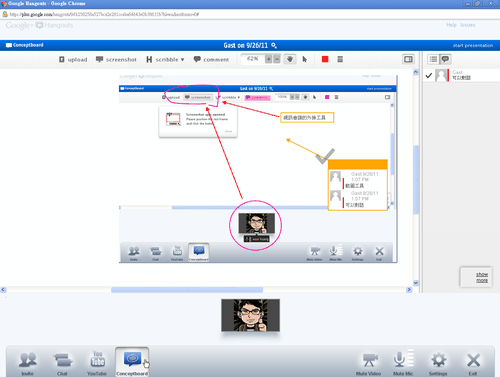500x377 pixels.
Task: Toggle the side panel layout button
Action: tap(408, 59)
